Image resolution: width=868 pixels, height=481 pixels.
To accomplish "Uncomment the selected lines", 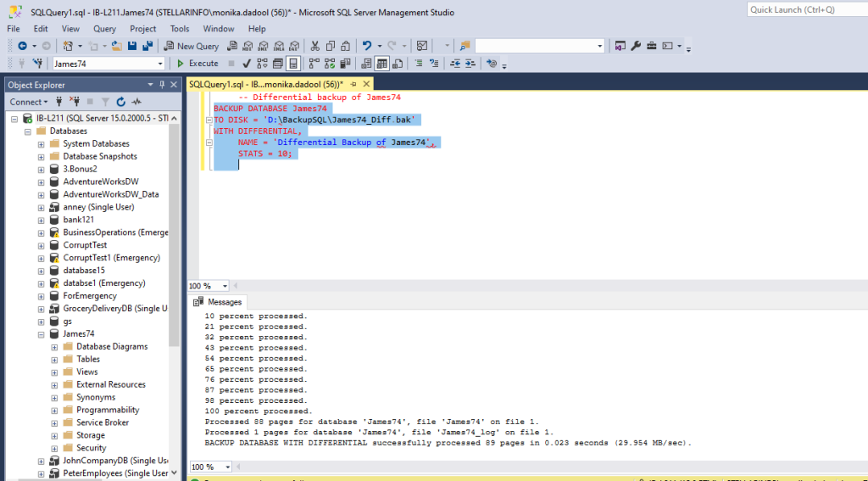I will (x=435, y=64).
